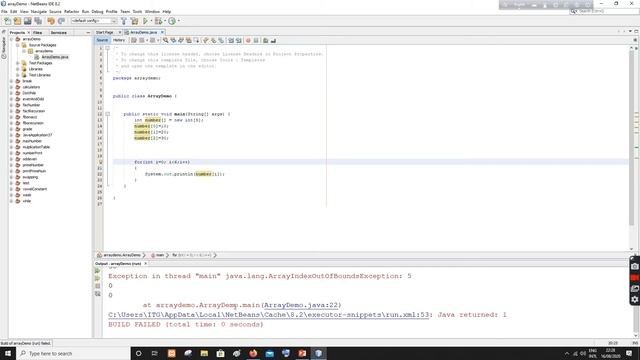Viewport: 640px width, 360px height.
Task: Switch to the Start Page tab
Action: point(104,32)
